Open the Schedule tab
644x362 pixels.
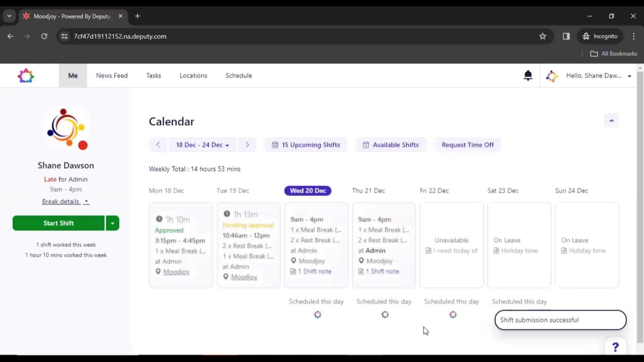point(239,75)
